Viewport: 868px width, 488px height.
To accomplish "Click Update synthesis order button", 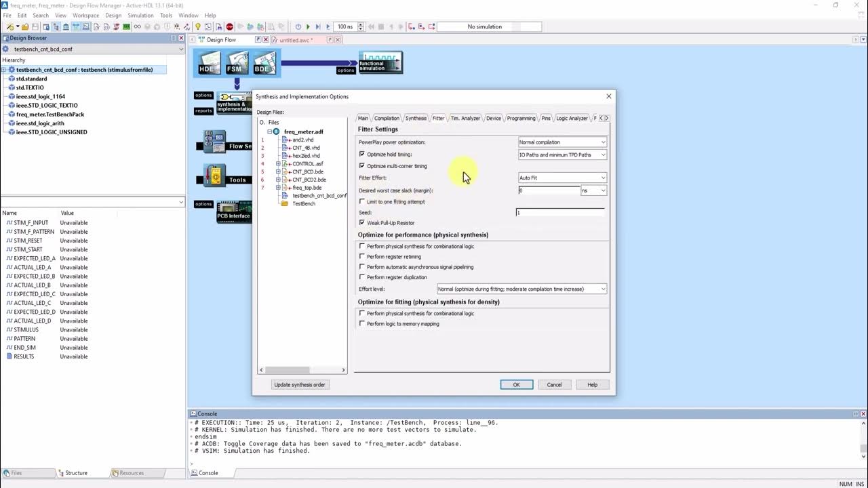I will click(x=299, y=384).
